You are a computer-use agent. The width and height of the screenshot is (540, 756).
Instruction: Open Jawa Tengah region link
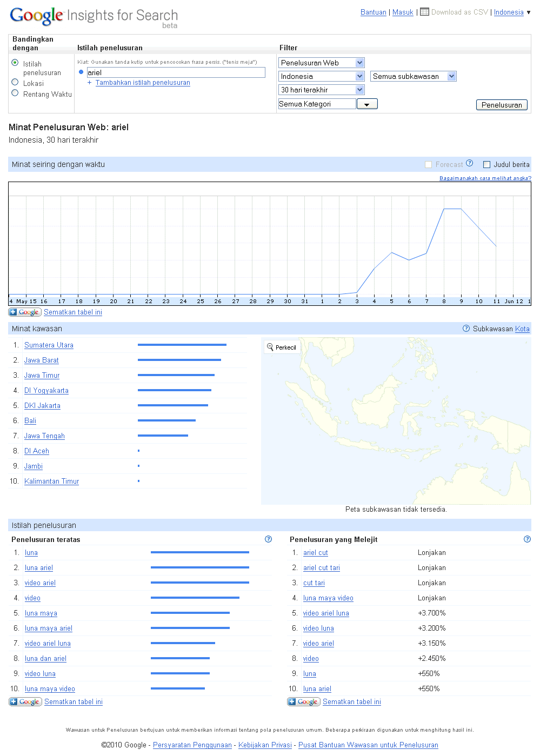[x=44, y=436]
